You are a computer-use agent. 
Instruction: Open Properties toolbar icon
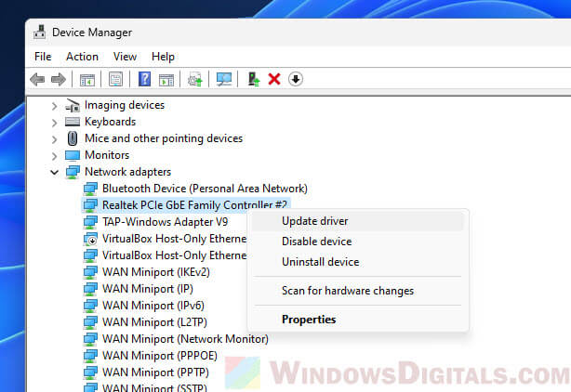116,79
